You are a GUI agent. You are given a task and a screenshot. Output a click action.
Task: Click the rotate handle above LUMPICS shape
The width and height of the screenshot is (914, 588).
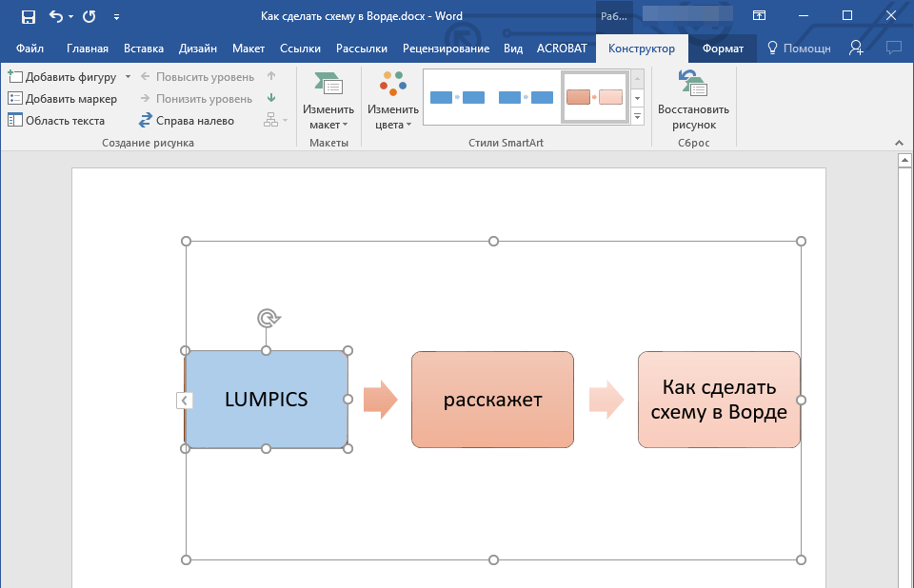[267, 318]
